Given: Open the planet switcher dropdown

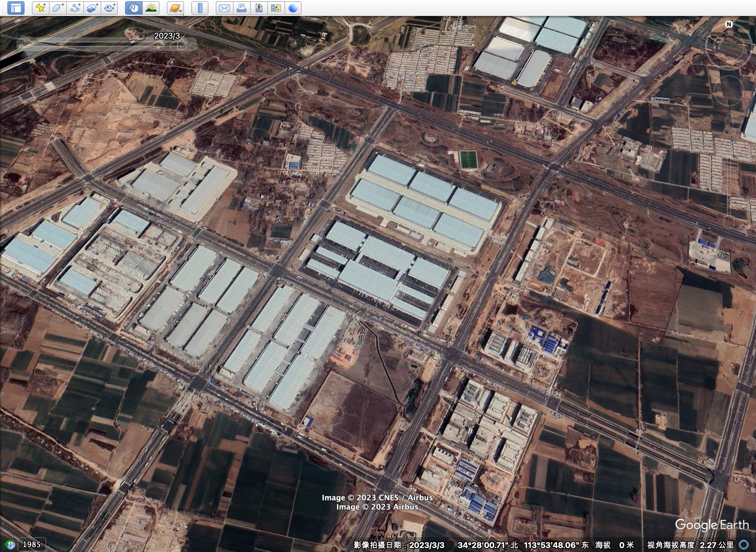Looking at the screenshot, I should 175,8.
